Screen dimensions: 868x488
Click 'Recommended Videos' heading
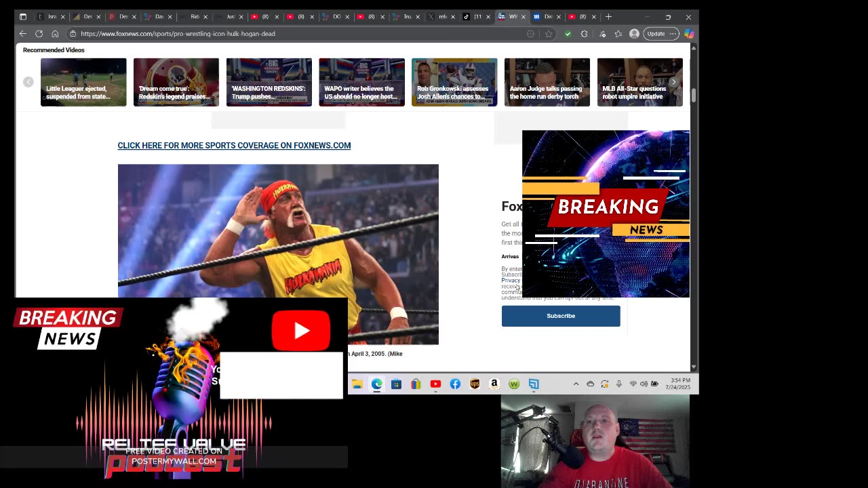54,50
